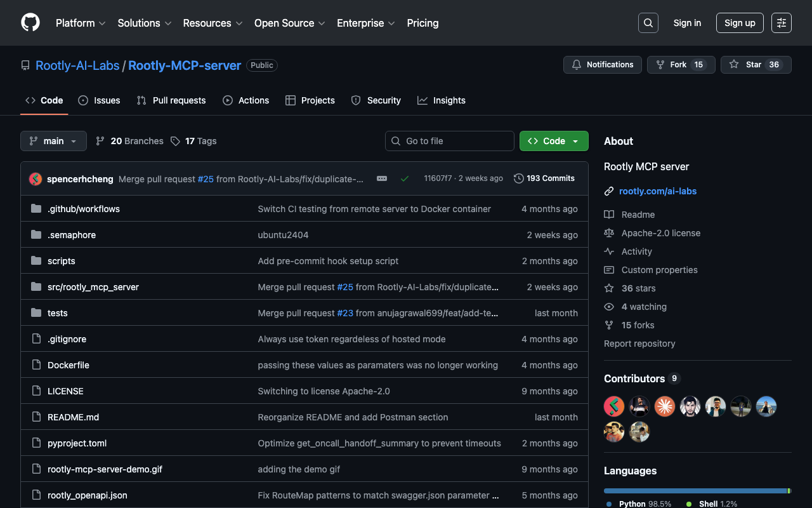This screenshot has width=812, height=508.
Task: Open appearance settings icon in header
Action: click(781, 23)
